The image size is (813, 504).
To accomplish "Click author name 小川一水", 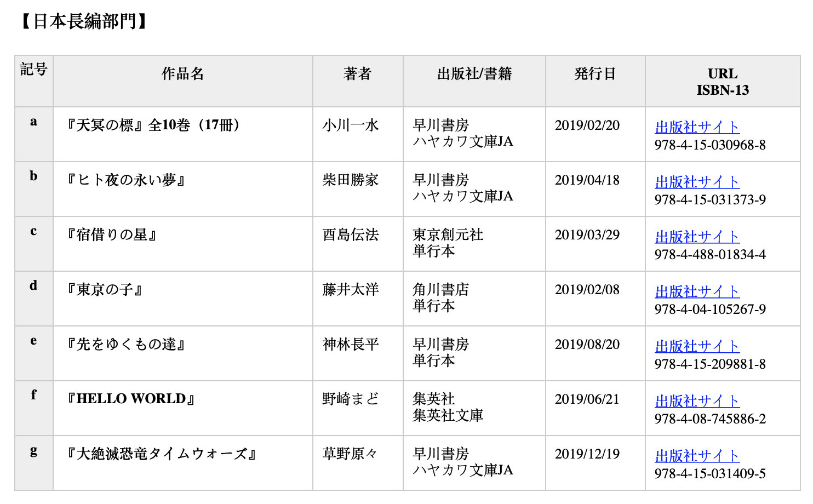I will click(x=351, y=125).
